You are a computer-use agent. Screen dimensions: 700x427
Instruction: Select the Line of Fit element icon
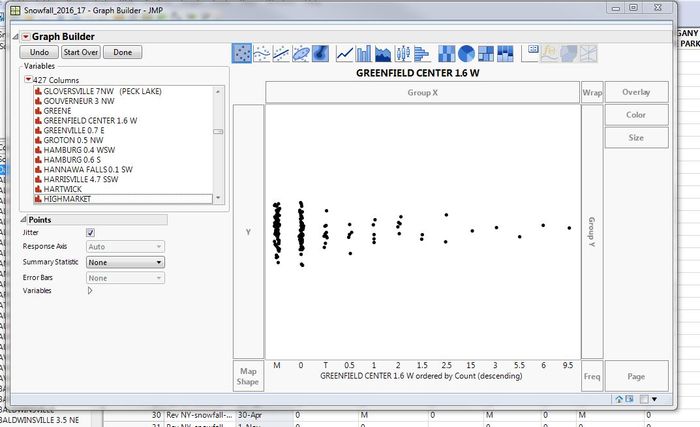click(x=281, y=54)
